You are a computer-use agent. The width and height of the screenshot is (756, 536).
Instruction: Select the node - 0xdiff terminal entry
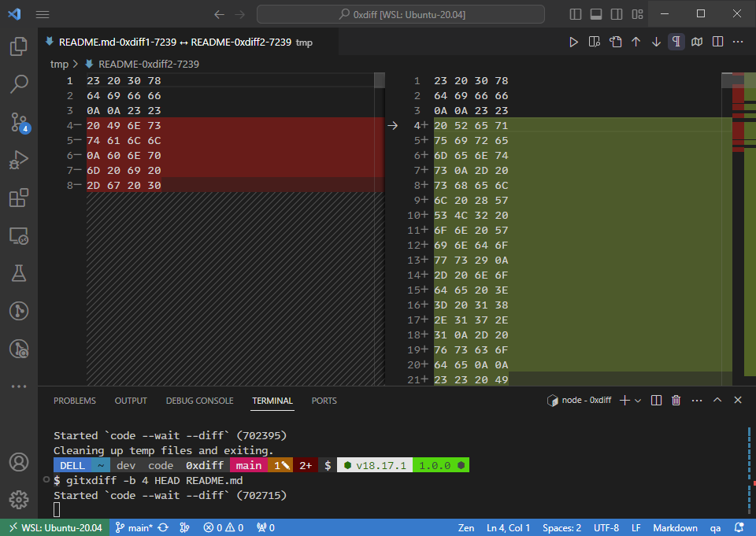coord(580,400)
